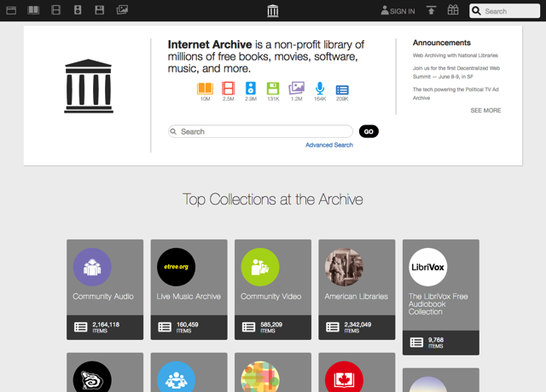Screen dimensions: 546x392
Task: Open Political TV Ad Archive announcement
Action: click(x=456, y=94)
